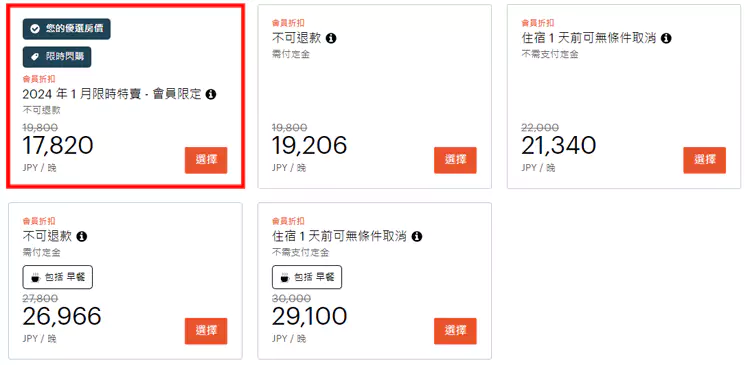This screenshot has height=365, width=750.
Task: Click 包括 早餐 tag on 29,100 card
Action: (307, 277)
